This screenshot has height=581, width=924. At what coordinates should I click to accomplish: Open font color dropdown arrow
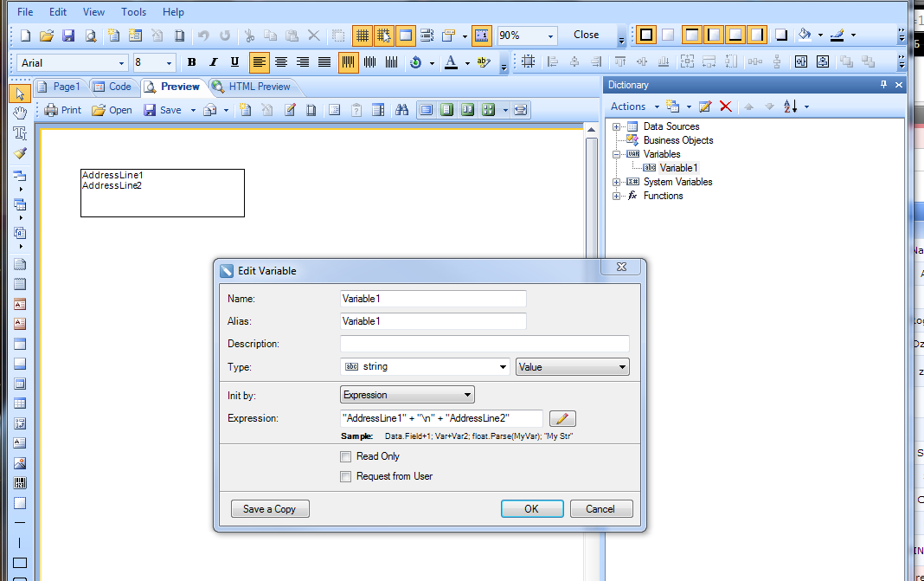(x=467, y=62)
